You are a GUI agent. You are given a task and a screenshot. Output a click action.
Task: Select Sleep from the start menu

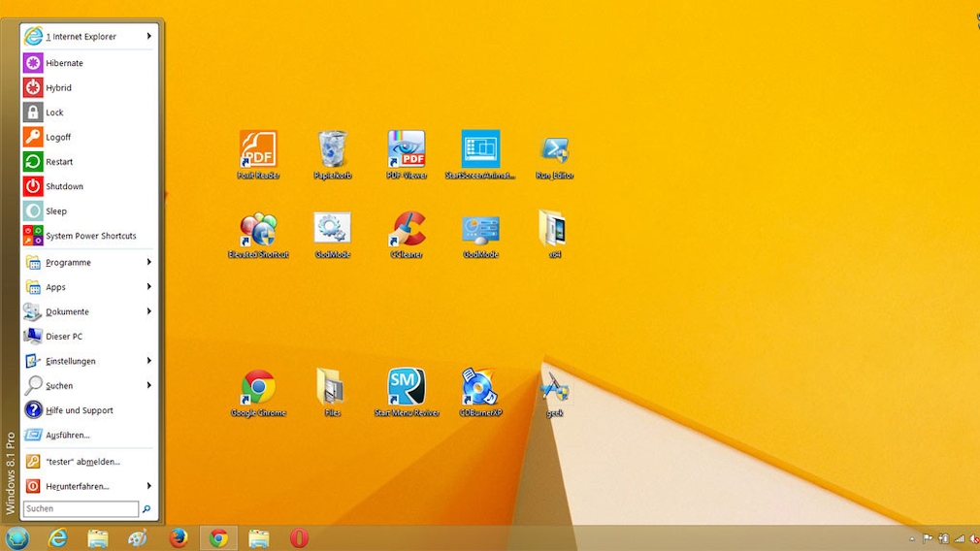(x=88, y=211)
